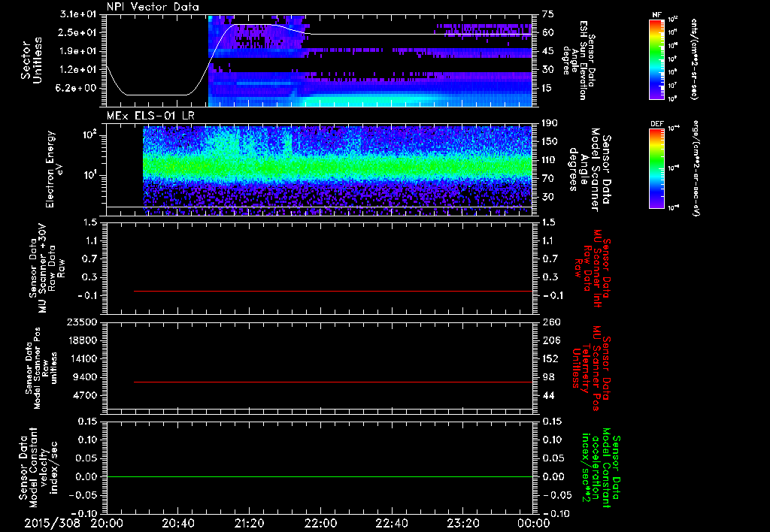Viewport: 770px width, 532px height.
Task: Click the red "MU Scanner Inh Raw Data" axis title
Action: [x=592, y=268]
